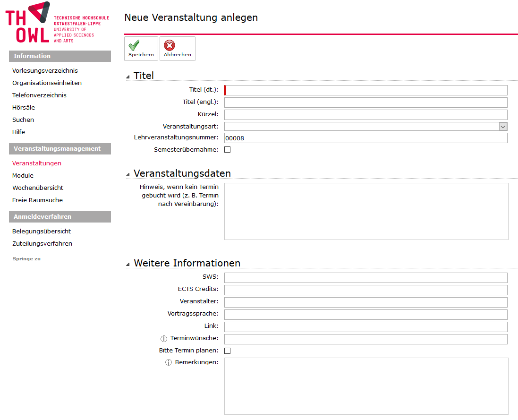
Task: Tick the Bitte Termin planen checkbox
Action: pos(227,351)
